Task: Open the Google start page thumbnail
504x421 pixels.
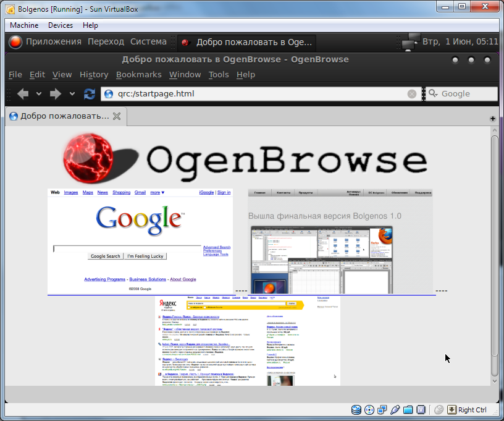Action: pyautogui.click(x=140, y=241)
